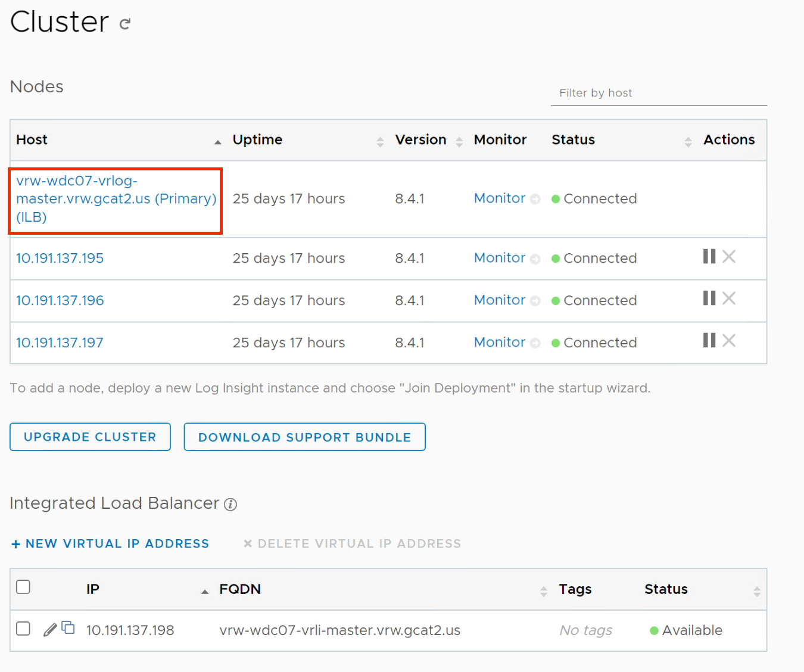Select all virtual IP addresses checkbox

[23, 587]
